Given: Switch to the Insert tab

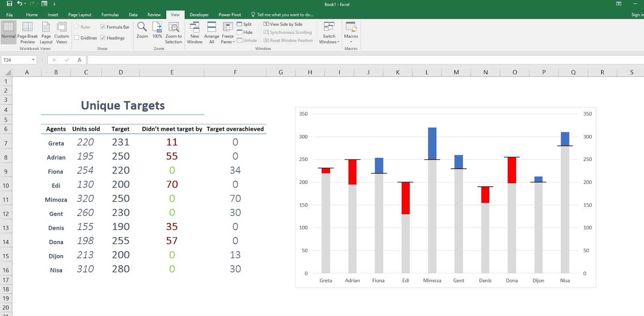Looking at the screenshot, I should pyautogui.click(x=53, y=14).
